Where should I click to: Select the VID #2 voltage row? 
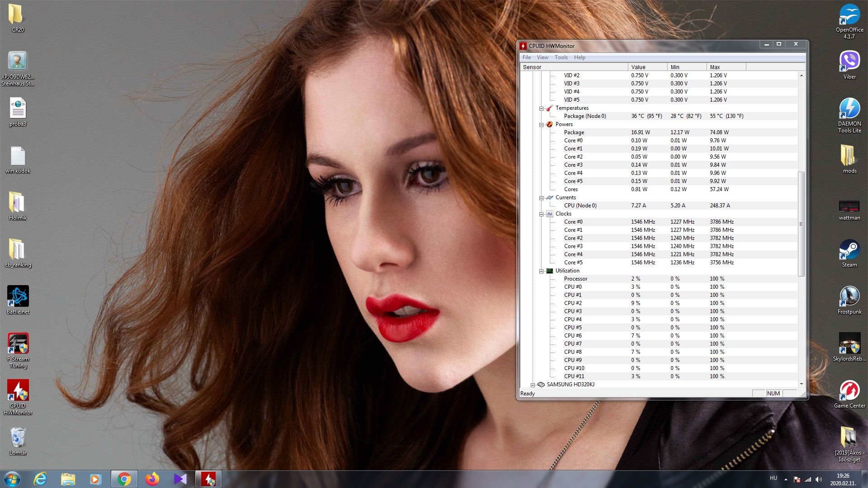click(659, 75)
